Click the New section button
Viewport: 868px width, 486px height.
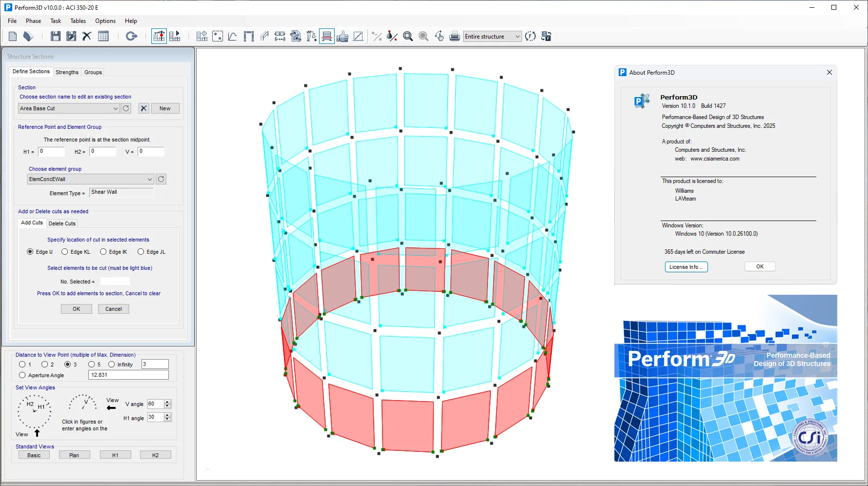[165, 108]
